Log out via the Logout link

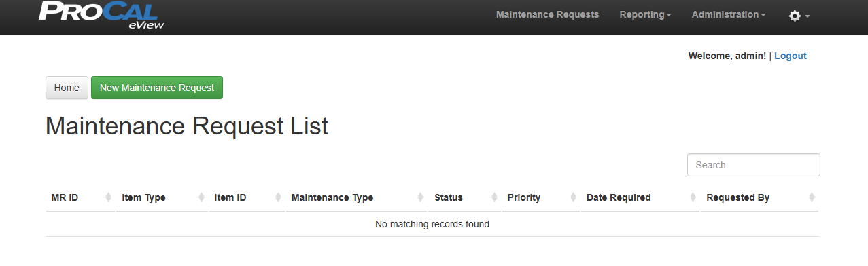(791, 56)
